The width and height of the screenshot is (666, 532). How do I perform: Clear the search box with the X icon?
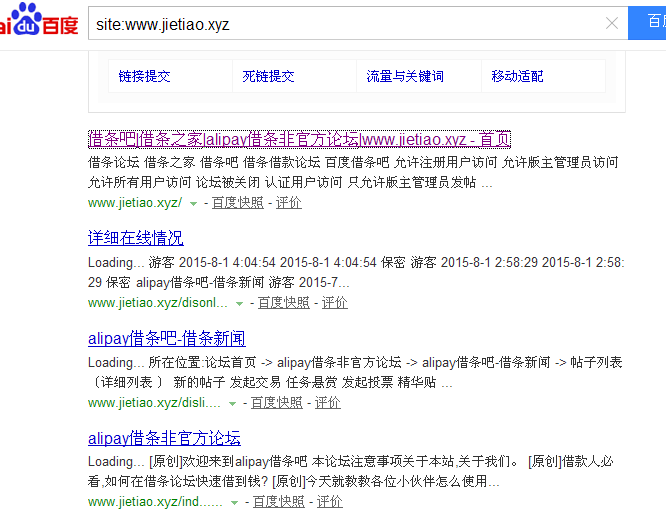(612, 23)
